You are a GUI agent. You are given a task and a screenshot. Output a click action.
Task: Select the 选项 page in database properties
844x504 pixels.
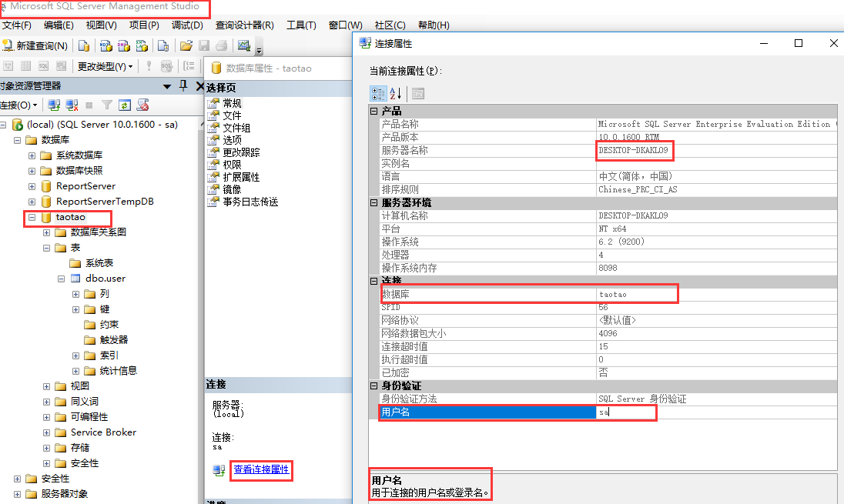point(232,140)
